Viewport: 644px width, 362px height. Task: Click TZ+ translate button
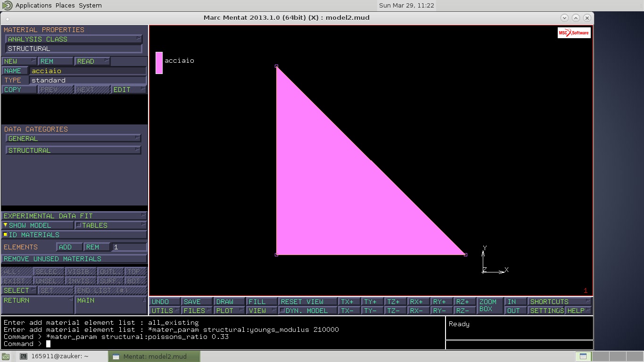396,302
